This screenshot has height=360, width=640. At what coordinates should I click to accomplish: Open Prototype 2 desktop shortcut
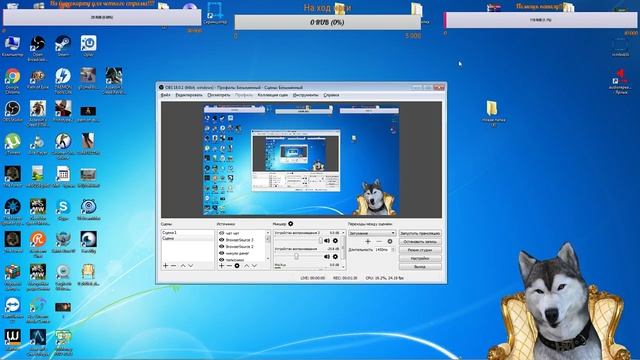click(x=63, y=111)
